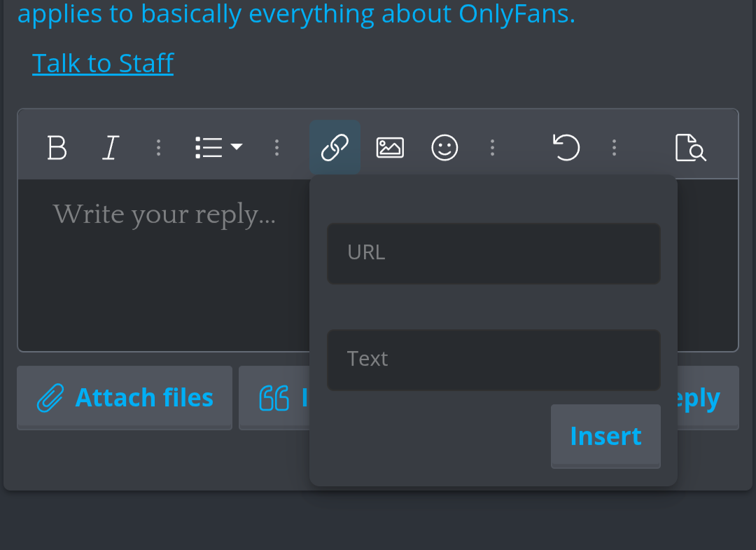Toggle italic text formatting
This screenshot has width=756, height=550.
click(111, 147)
